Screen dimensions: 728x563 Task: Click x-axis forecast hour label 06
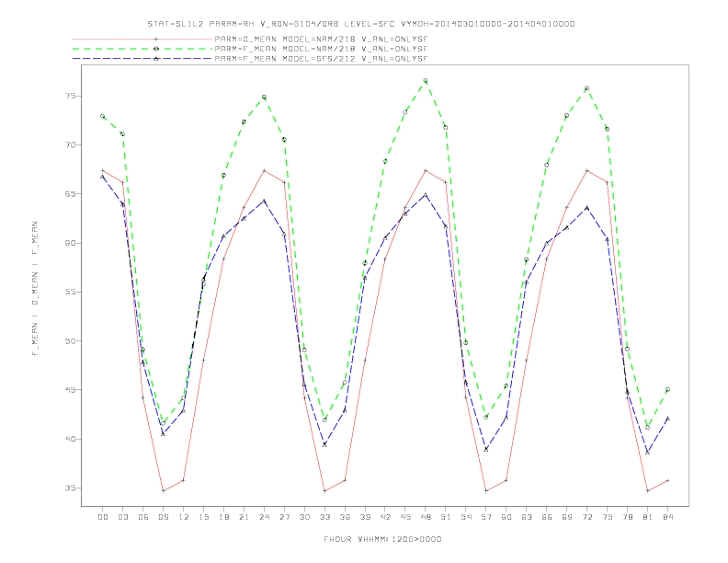143,517
